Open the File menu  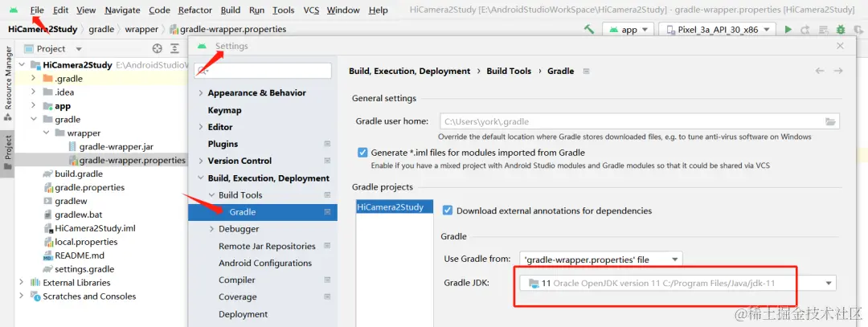tap(37, 10)
